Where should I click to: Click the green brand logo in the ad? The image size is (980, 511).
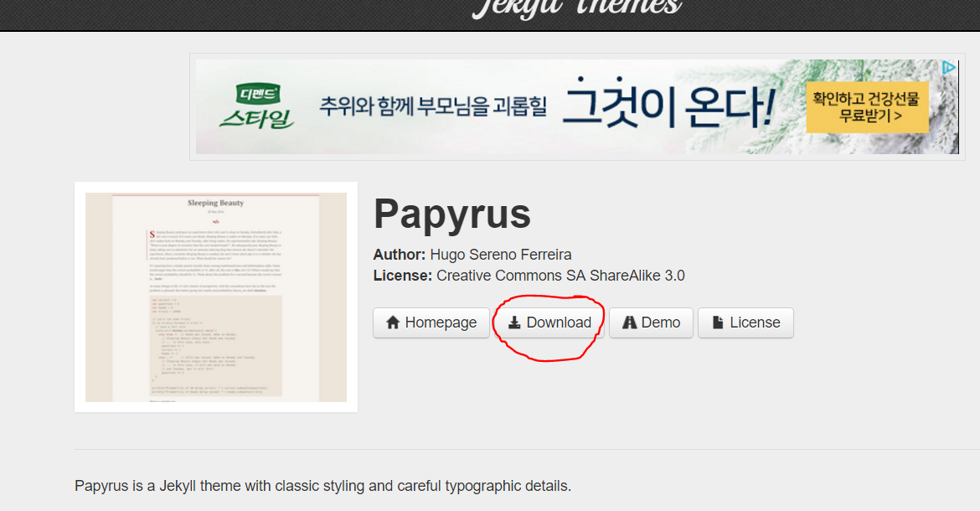257,106
